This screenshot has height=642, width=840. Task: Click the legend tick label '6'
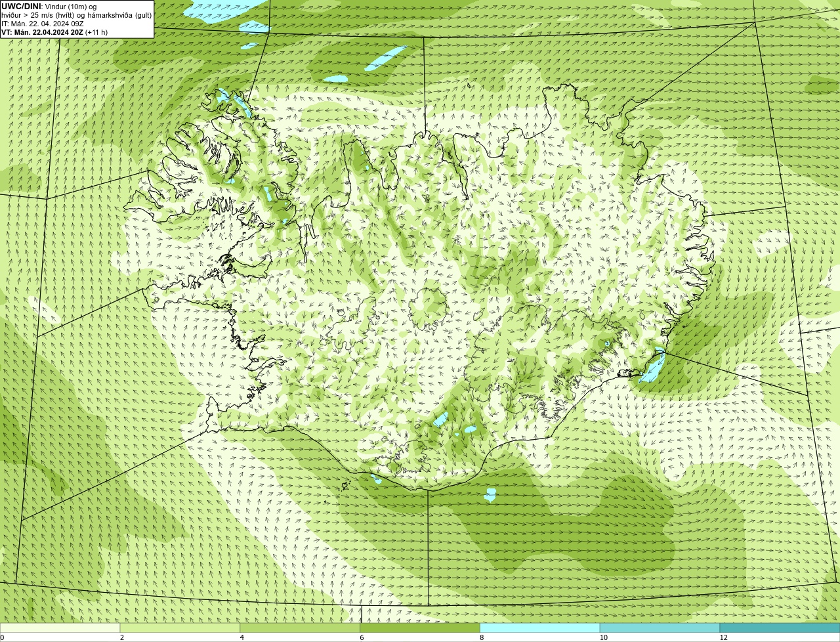click(x=362, y=637)
